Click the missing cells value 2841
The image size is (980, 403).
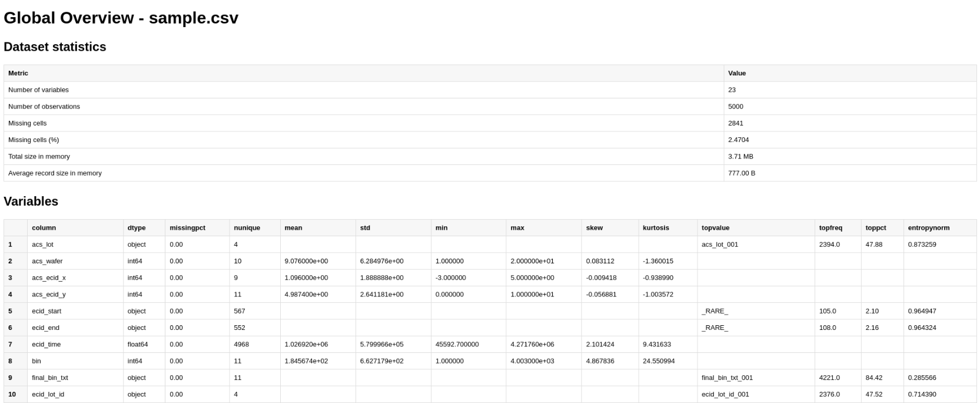735,123
